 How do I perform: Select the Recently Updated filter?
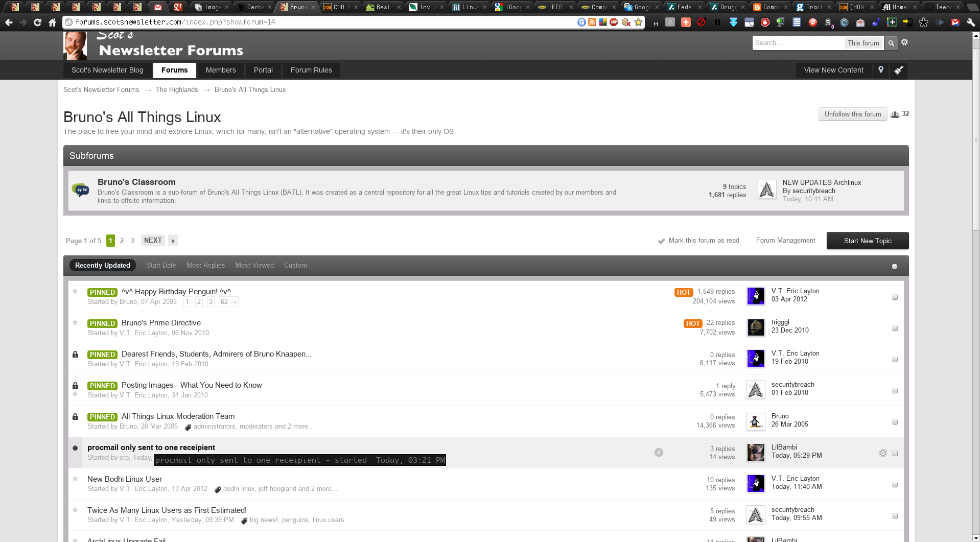(103, 266)
